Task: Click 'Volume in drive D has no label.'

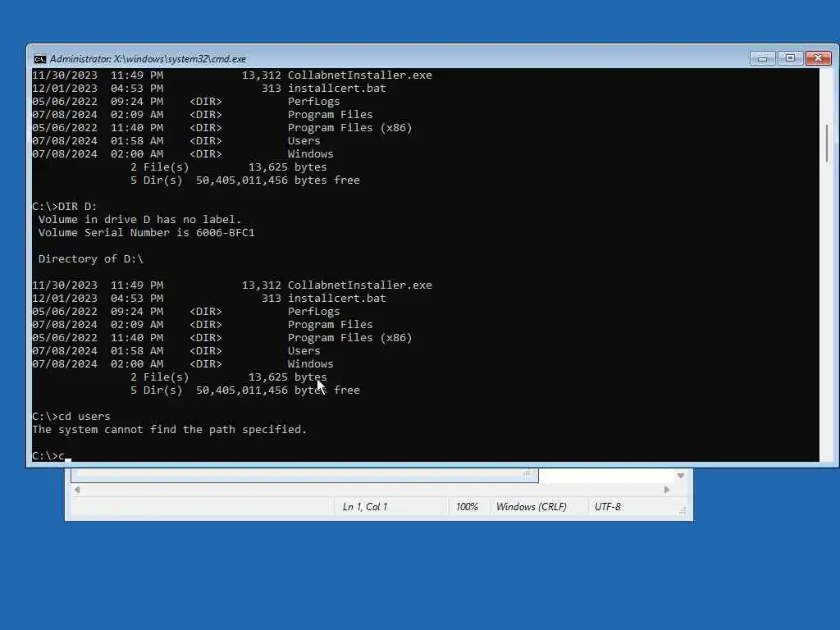Action: pyautogui.click(x=139, y=220)
